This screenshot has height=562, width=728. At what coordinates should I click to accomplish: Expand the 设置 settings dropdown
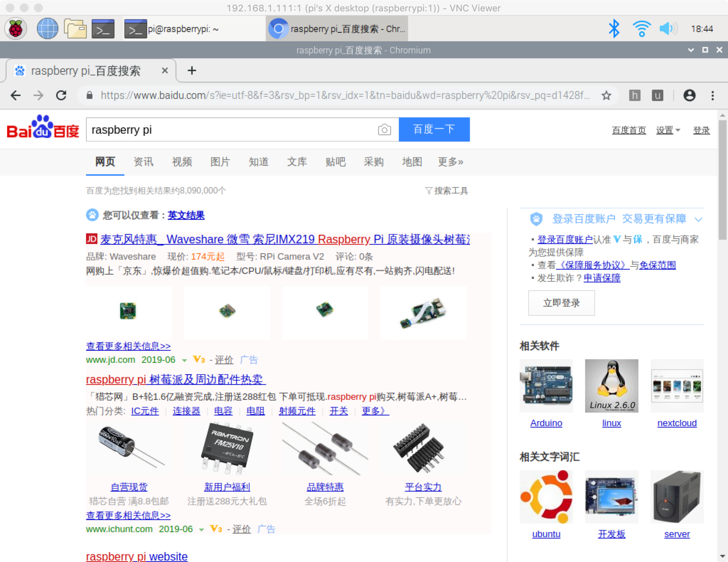[668, 130]
